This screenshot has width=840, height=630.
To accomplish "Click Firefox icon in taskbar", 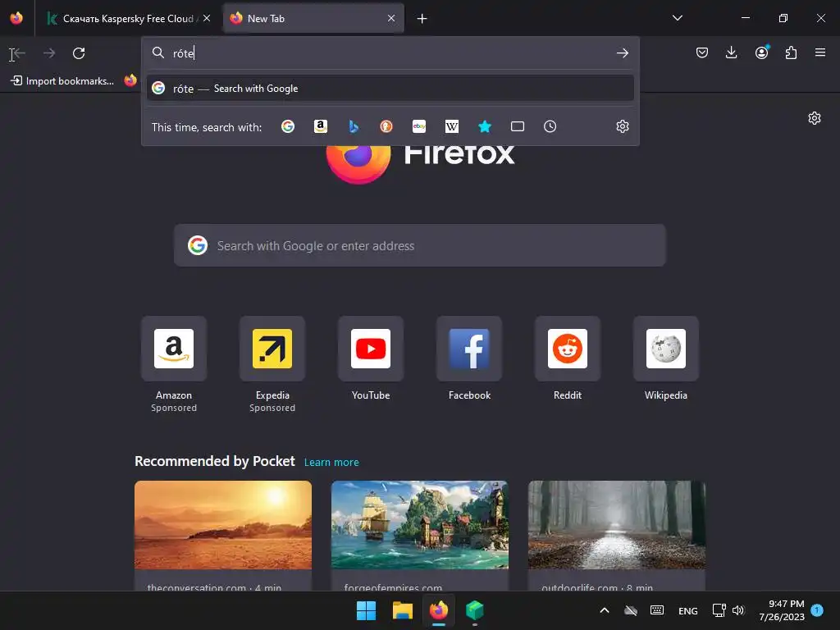I will (439, 610).
